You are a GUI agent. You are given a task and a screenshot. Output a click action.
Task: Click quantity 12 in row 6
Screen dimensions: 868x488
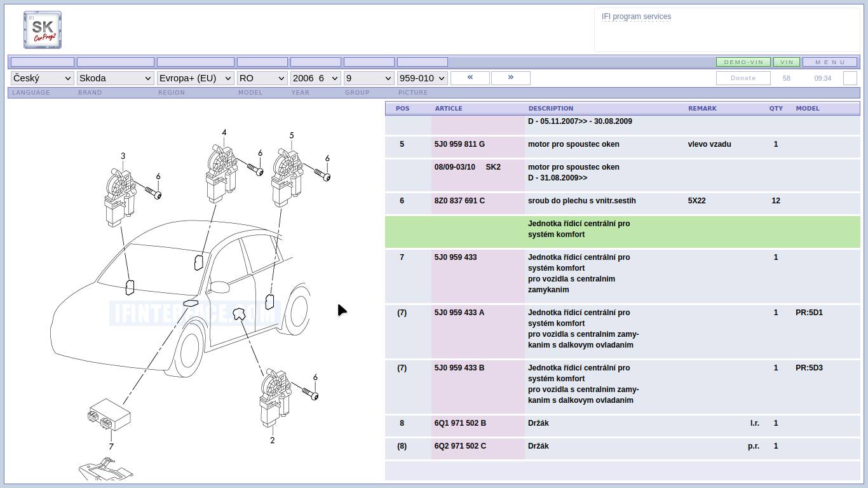776,201
